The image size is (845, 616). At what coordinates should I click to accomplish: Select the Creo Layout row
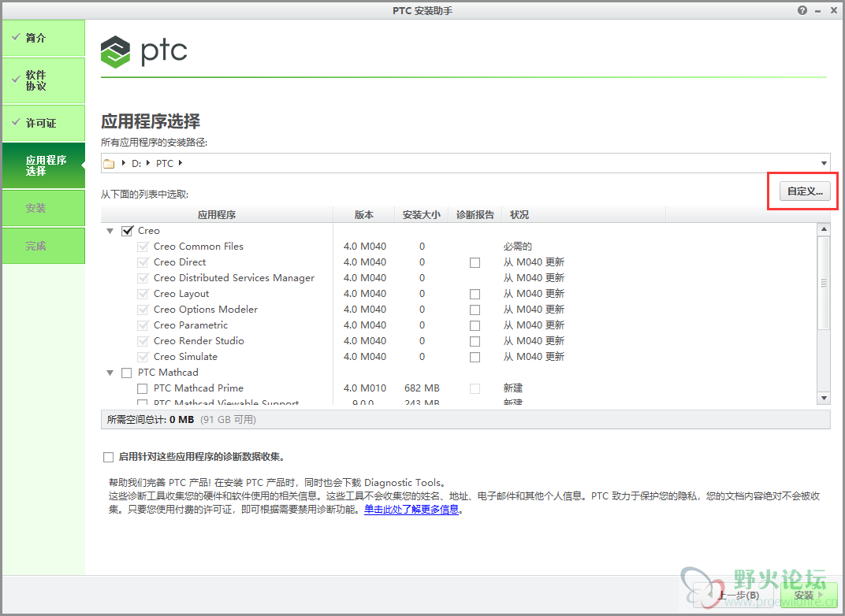tap(459, 294)
